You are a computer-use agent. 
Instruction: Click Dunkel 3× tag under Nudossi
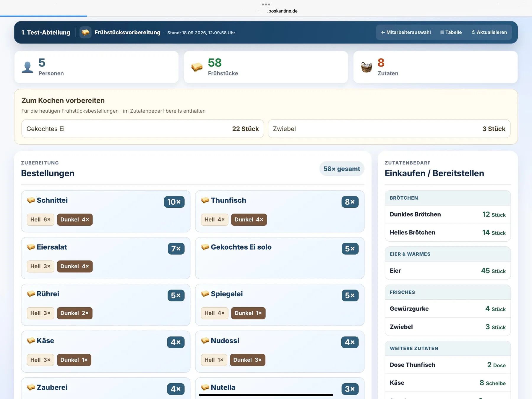pos(248,360)
